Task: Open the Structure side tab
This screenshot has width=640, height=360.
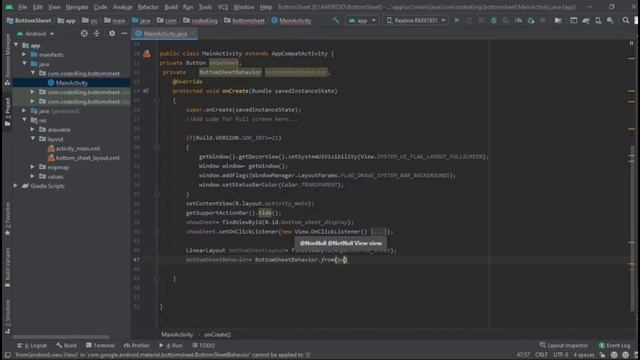Action: [x=7, y=317]
